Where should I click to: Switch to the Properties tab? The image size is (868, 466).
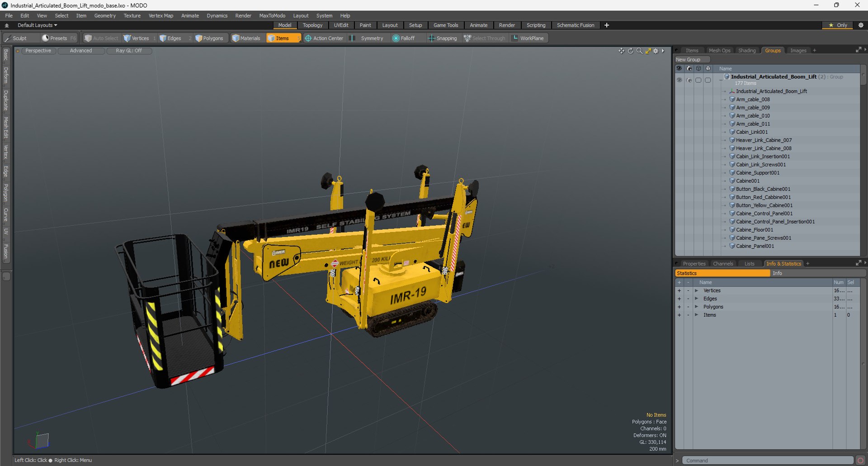pos(694,264)
